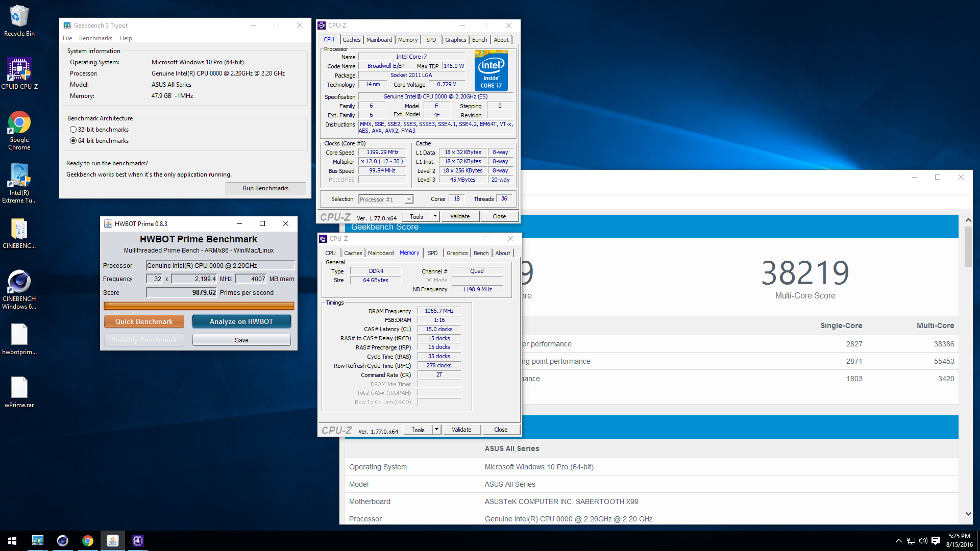This screenshot has width=980, height=551.
Task: Click Analyze on HWBOT button
Action: click(241, 321)
